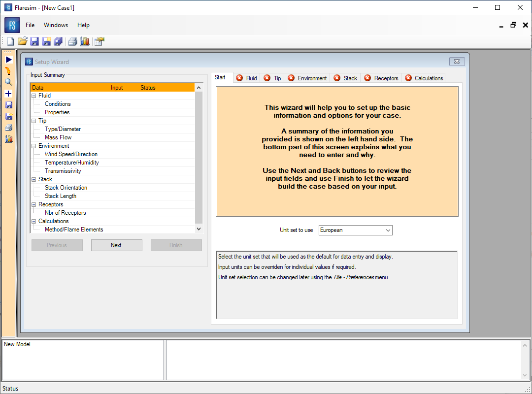
Task: Click the starred Save As icon in left sidebar
Action: point(9,116)
